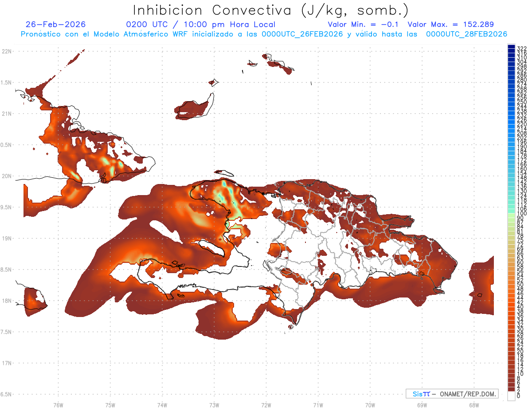Click the WRF forecast description line
This screenshot has height=411, width=532.
pos(264,34)
